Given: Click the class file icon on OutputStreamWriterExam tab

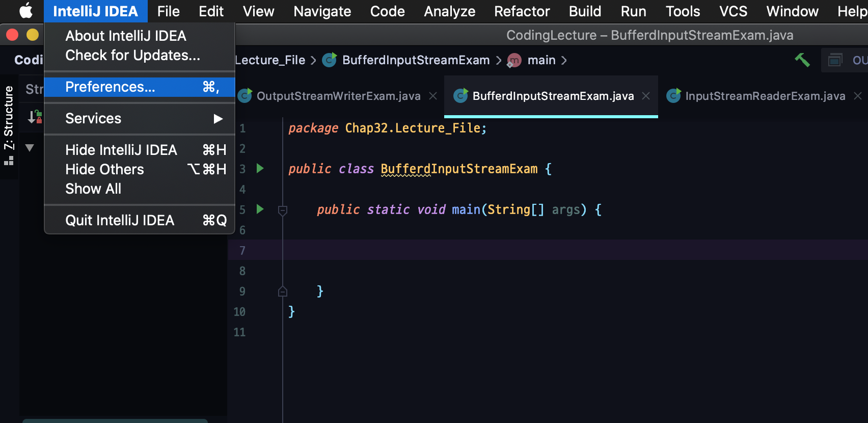Looking at the screenshot, I should pos(245,95).
